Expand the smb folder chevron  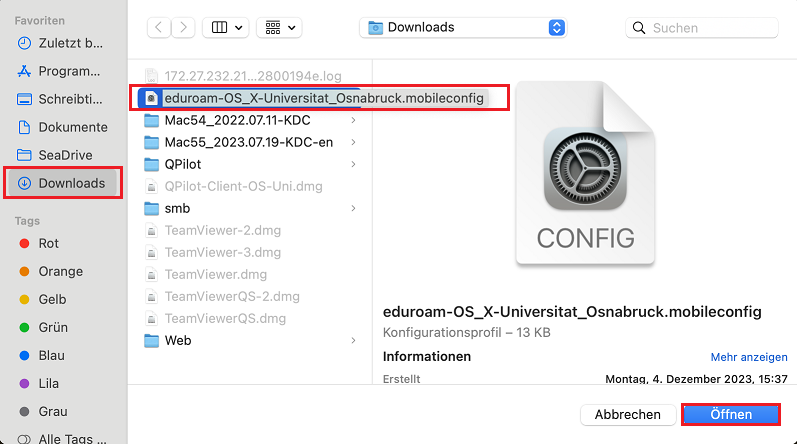pyautogui.click(x=353, y=208)
